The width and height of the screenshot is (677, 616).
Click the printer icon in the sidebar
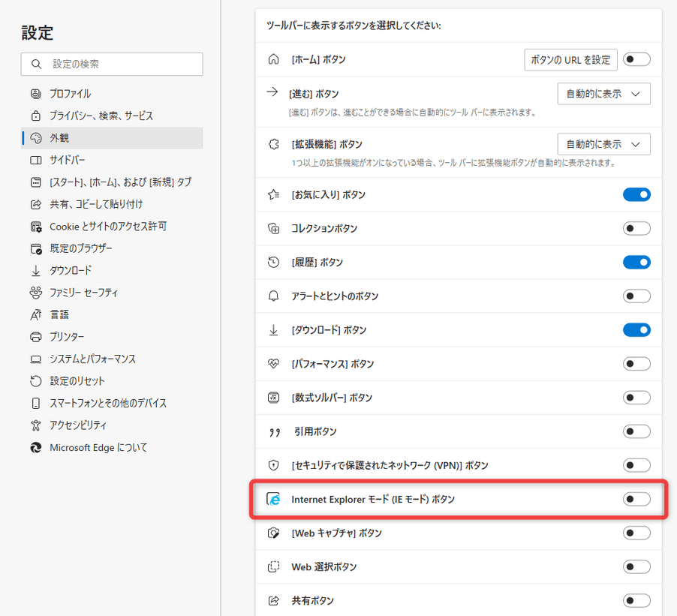pos(36,337)
